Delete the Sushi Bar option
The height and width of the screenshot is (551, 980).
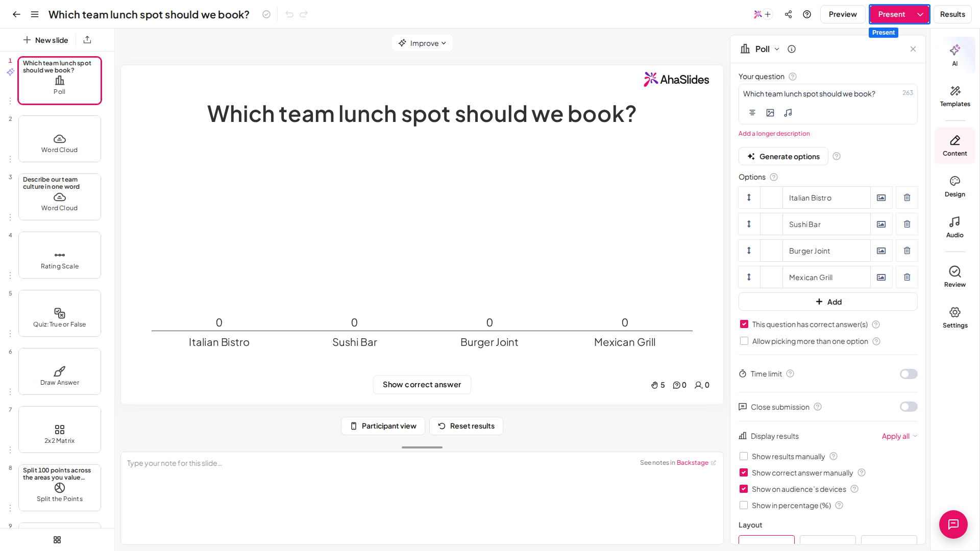pyautogui.click(x=907, y=224)
